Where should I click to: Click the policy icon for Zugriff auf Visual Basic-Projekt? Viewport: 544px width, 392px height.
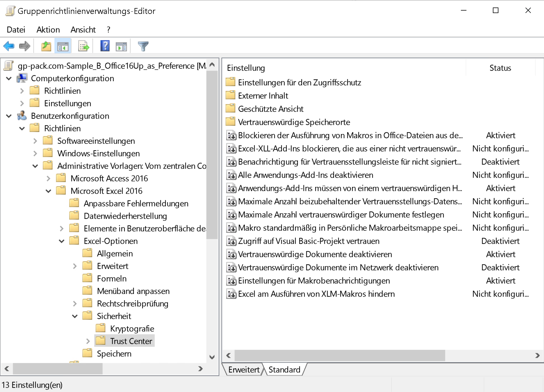(x=231, y=241)
